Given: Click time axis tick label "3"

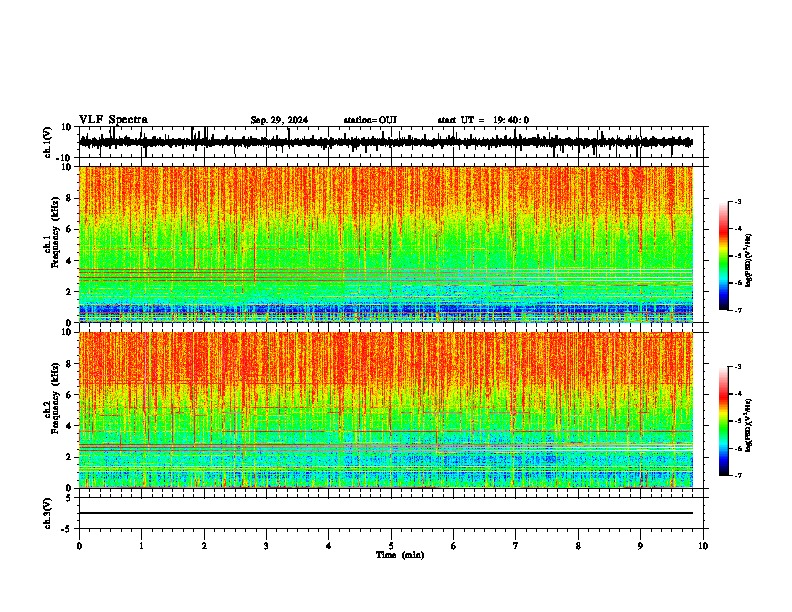Looking at the screenshot, I should click(x=266, y=546).
